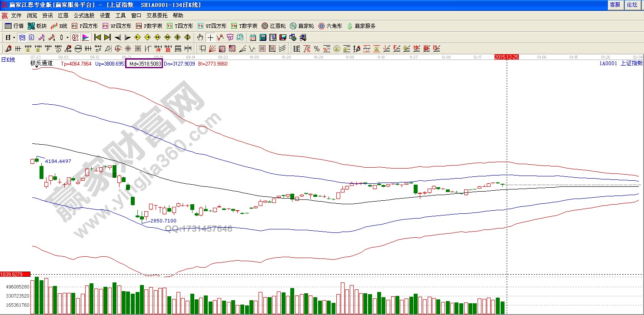644x315 pixels.
Task: Expand the 极反通道 indicator triangle
Action: 37,67
